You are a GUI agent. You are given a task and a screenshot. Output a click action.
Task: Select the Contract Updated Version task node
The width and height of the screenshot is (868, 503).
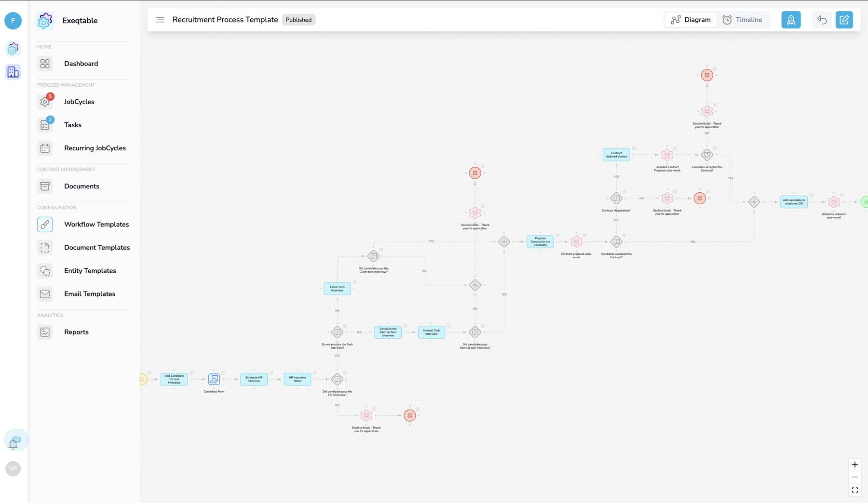(616, 155)
